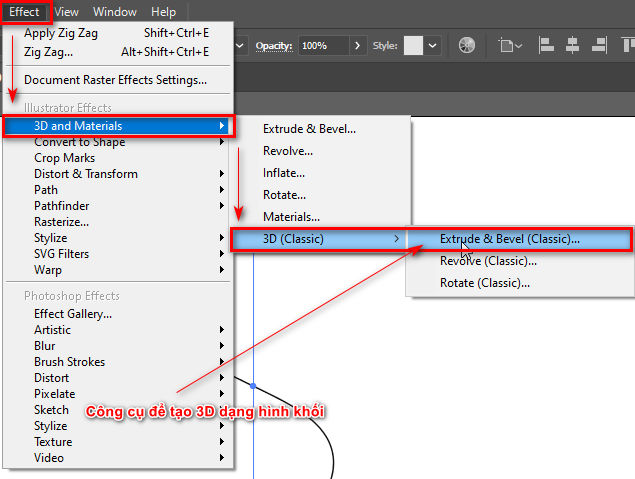Click the Opacity label link
Viewport: 635px width, 479px height.
[x=272, y=45]
